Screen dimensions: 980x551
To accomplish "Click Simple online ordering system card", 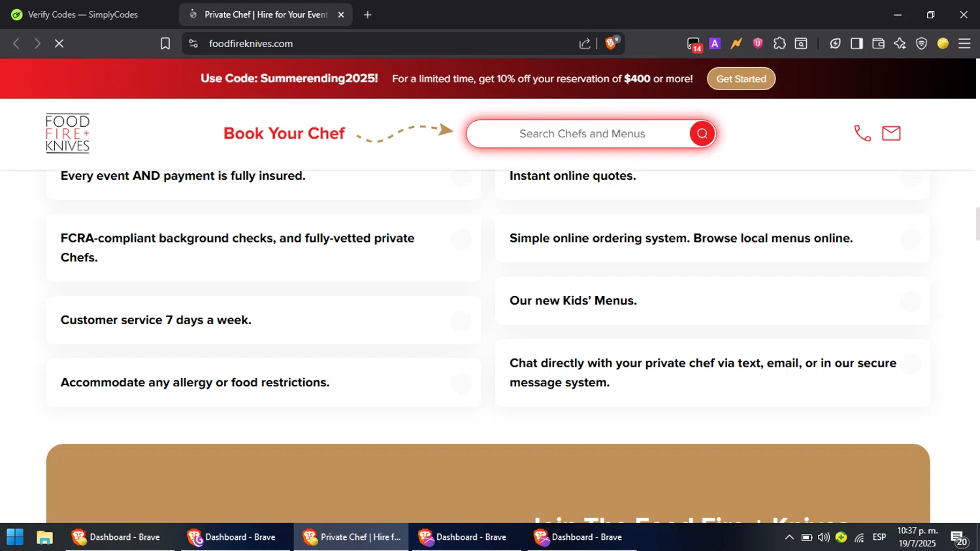I will 712,238.
